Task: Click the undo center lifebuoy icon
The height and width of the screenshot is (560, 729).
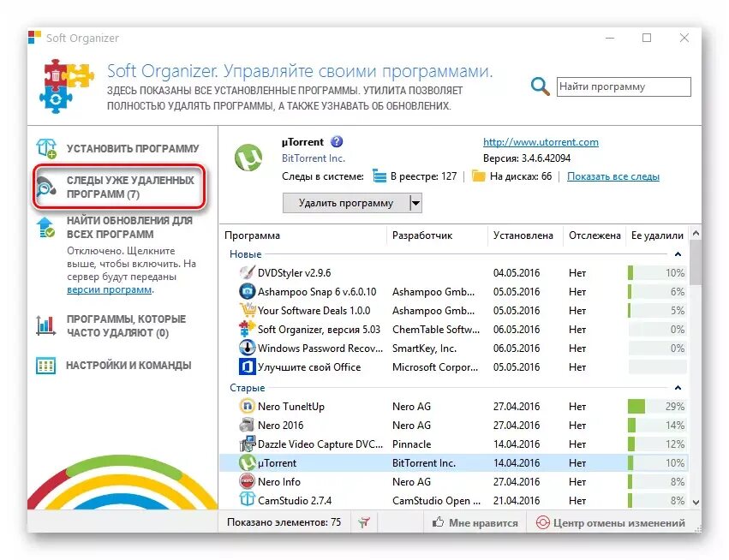Action: (x=542, y=523)
